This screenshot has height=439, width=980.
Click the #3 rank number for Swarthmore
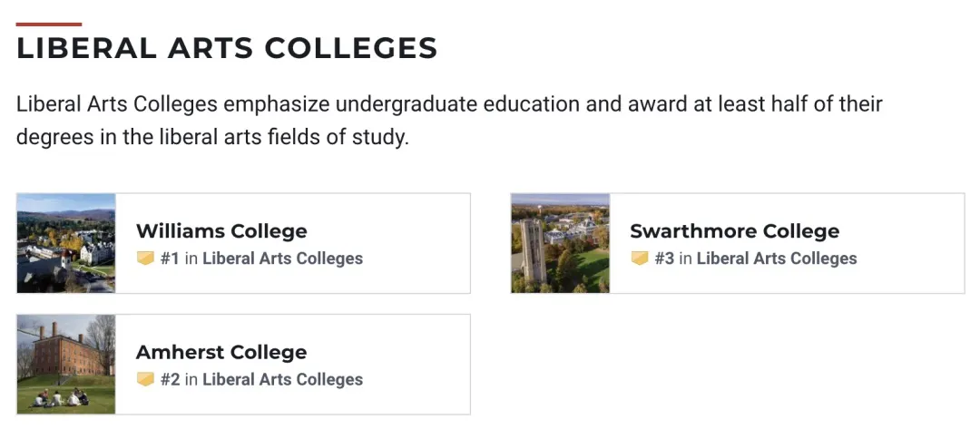point(664,259)
